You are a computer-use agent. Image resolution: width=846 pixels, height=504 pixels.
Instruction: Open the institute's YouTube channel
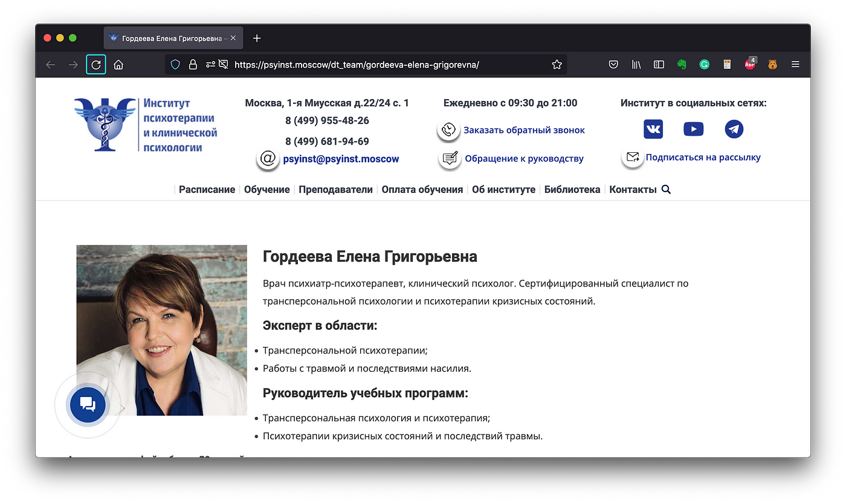[693, 129]
